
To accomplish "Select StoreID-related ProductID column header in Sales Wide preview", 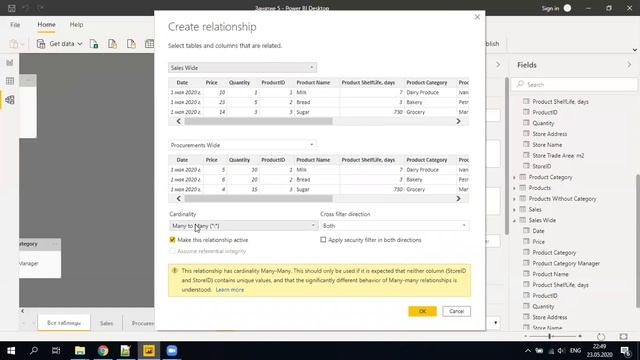I will [273, 82].
